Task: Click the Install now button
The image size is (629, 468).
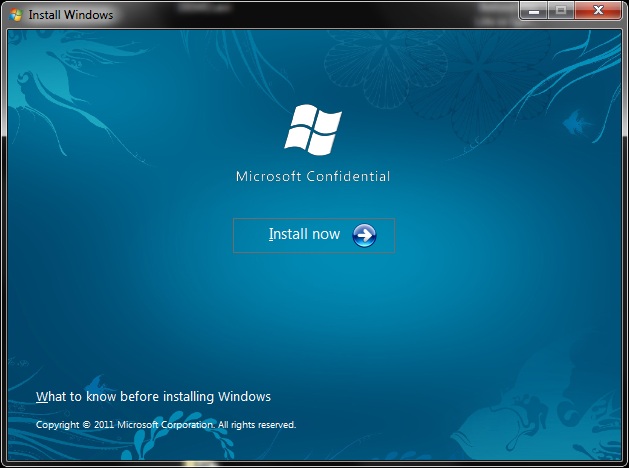Action: pos(314,235)
